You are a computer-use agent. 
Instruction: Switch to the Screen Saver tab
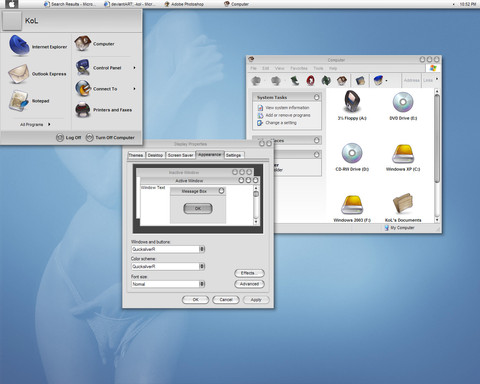pyautogui.click(x=180, y=155)
